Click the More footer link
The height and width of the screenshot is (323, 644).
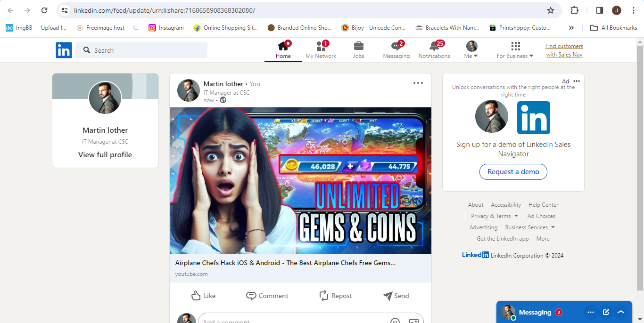pos(543,239)
